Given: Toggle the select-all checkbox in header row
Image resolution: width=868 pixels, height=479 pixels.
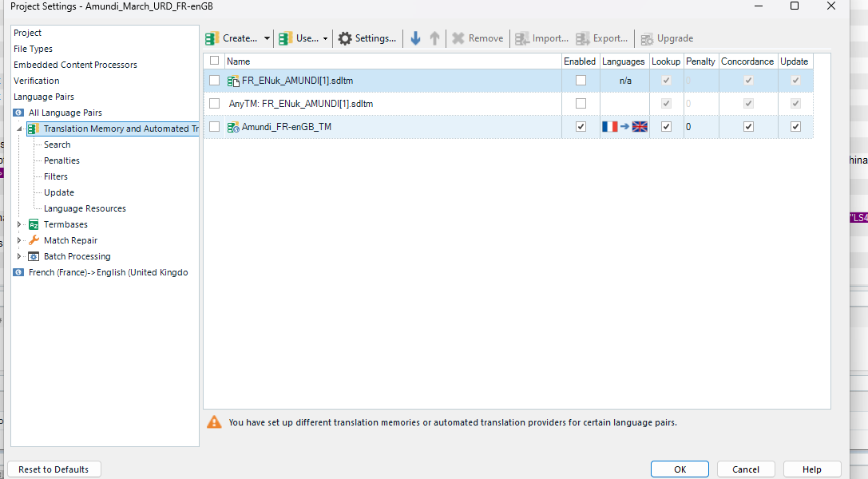Looking at the screenshot, I should [214, 61].
